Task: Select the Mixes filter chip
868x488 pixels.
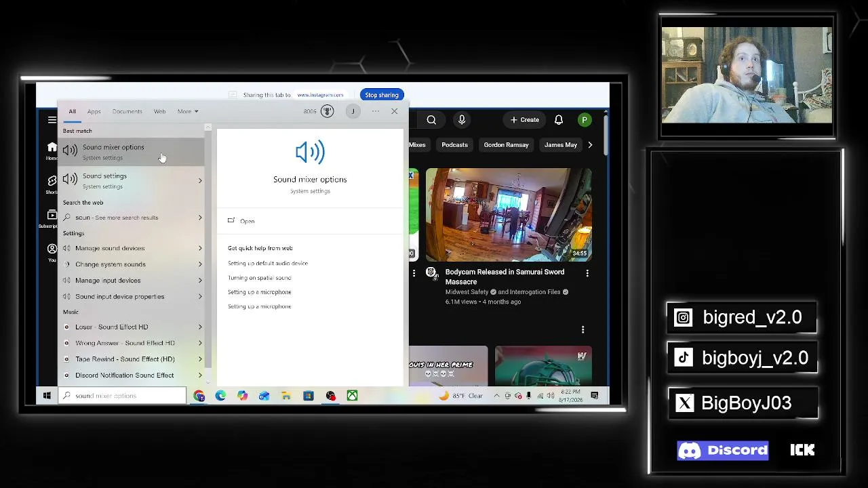Action: (417, 145)
